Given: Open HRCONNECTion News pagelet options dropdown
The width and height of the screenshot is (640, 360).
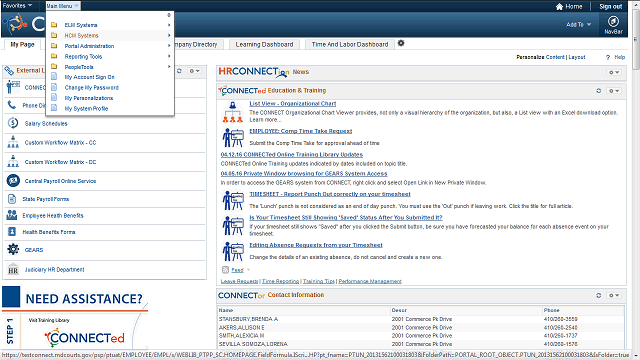Looking at the screenshot, I should point(614,72).
